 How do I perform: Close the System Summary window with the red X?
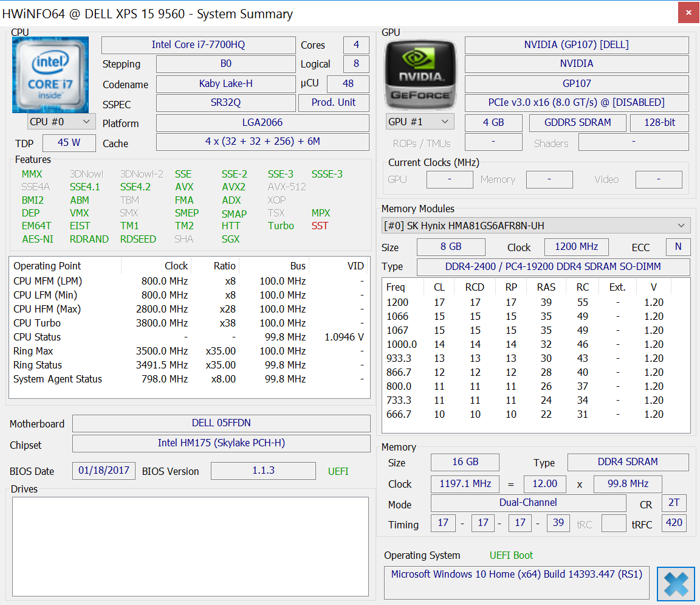[688, 13]
